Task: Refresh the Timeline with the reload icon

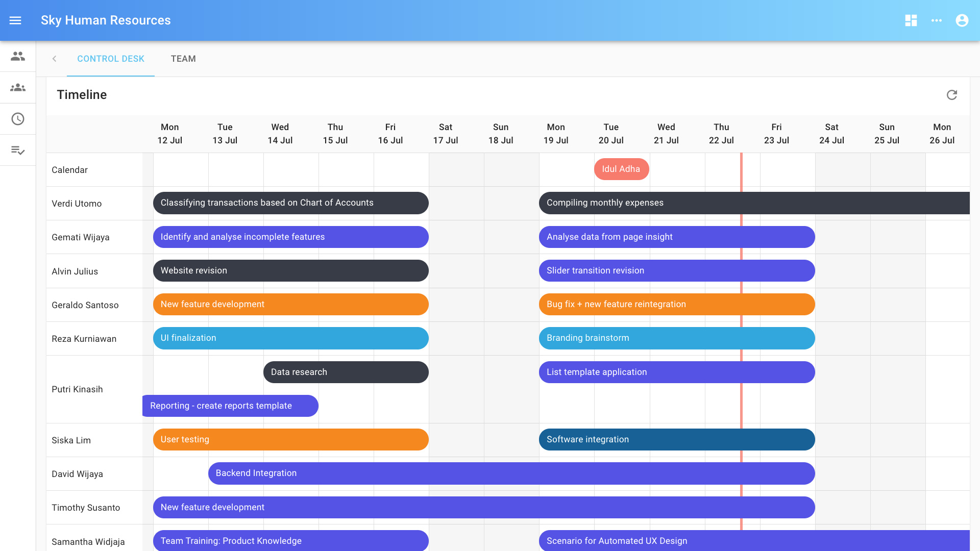Action: click(952, 95)
